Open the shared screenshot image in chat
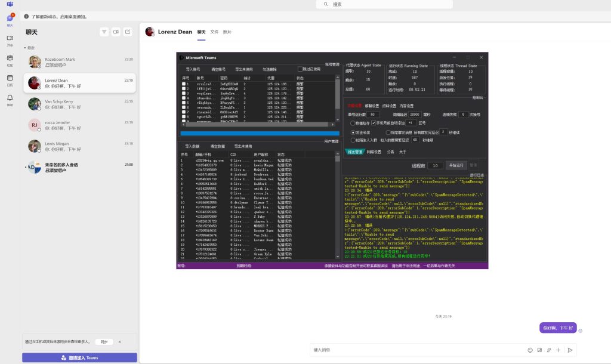The width and height of the screenshot is (611, 364). 332,160
